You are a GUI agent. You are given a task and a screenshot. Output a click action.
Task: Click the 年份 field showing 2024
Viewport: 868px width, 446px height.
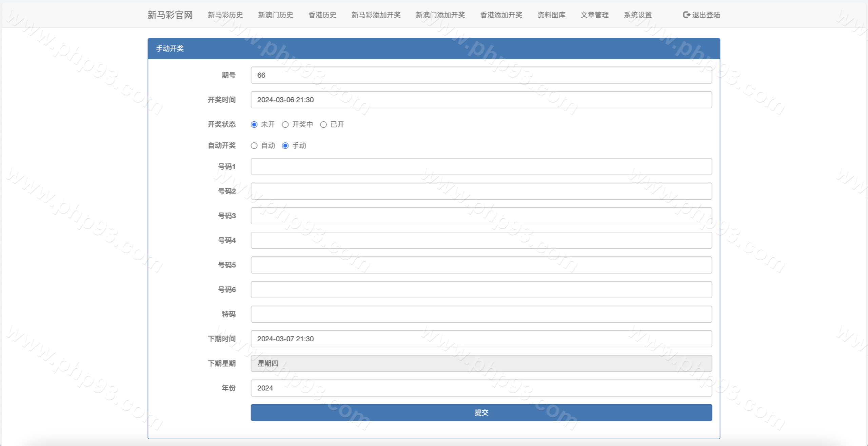tap(481, 388)
